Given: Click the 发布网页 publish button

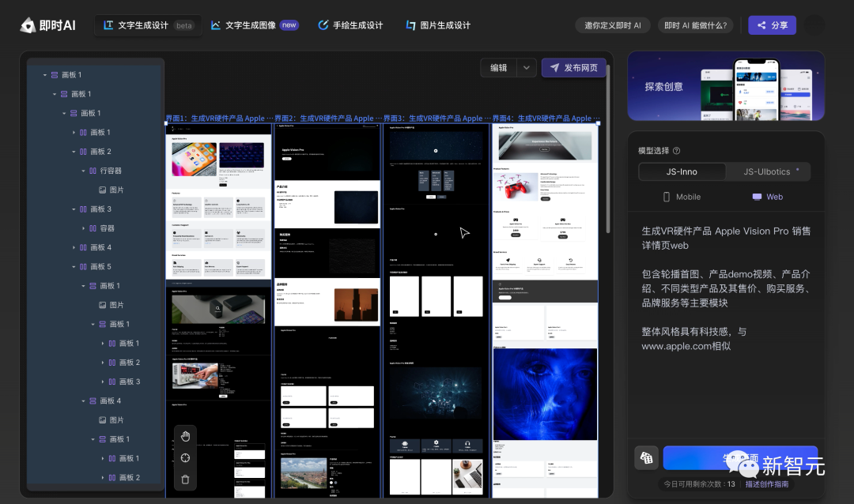Looking at the screenshot, I should pyautogui.click(x=573, y=67).
